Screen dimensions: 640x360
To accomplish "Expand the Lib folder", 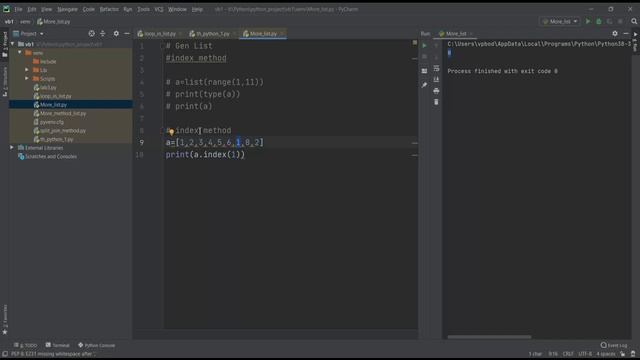I will click(27, 70).
